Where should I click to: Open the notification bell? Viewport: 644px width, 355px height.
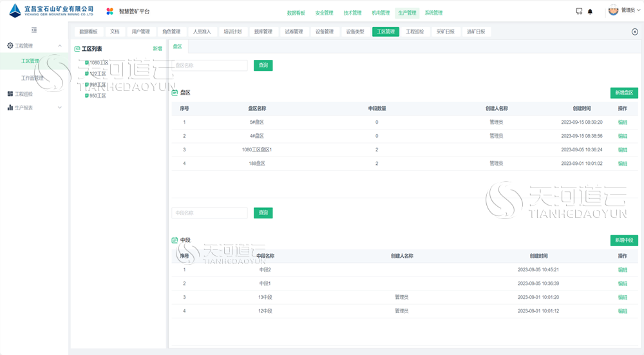point(590,12)
